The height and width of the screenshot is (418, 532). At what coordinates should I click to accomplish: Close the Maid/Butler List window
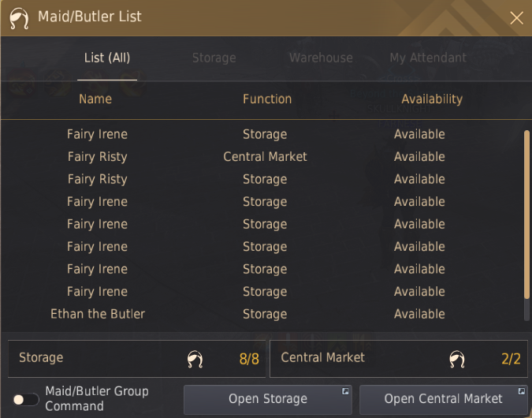(516, 18)
